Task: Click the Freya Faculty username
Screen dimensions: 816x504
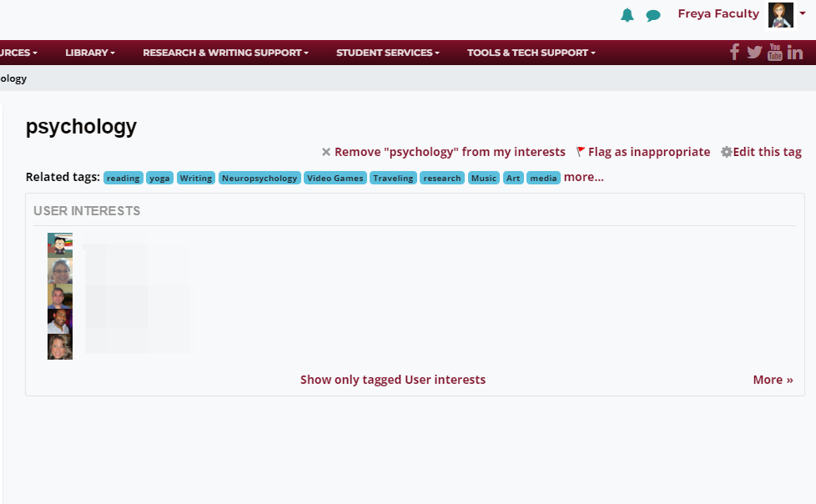Action: (x=718, y=13)
